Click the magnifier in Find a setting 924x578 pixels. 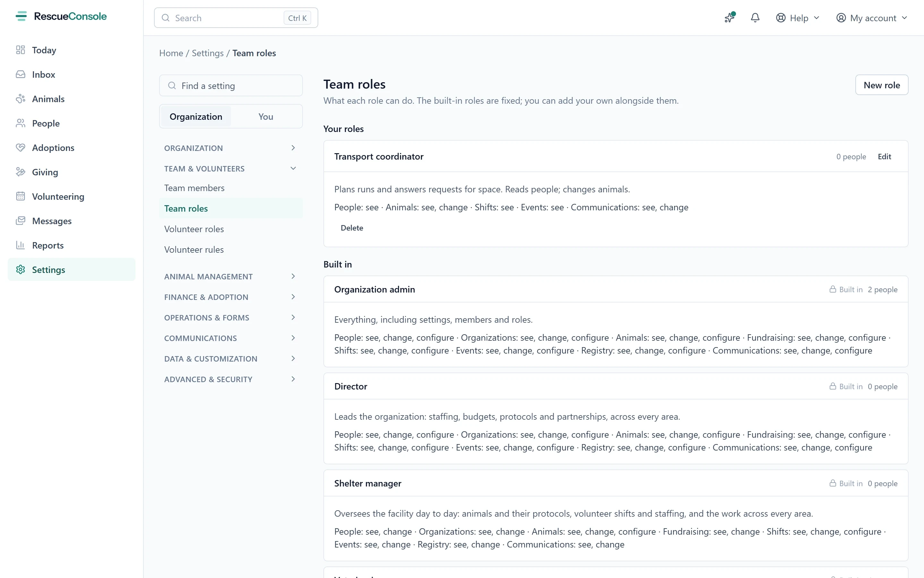[172, 86]
